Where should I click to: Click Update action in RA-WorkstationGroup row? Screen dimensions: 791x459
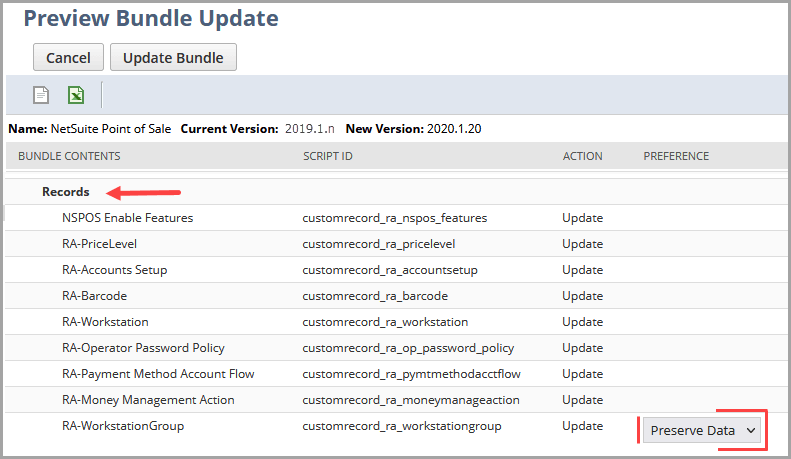[583, 426]
